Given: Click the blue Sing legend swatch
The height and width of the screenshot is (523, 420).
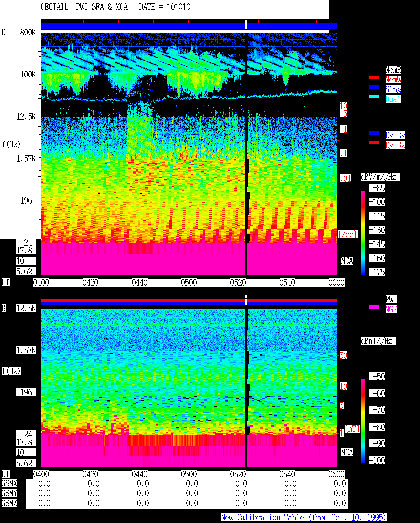Looking at the screenshot, I should click(x=374, y=87).
